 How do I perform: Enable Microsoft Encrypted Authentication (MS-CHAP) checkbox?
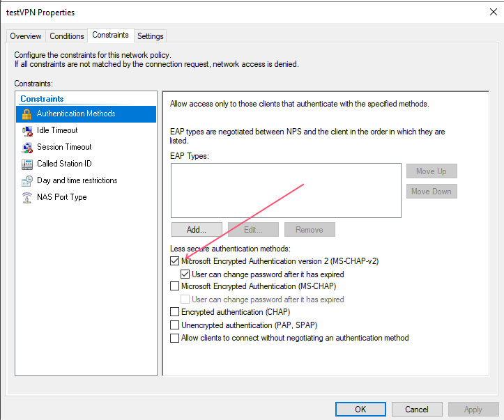coord(174,286)
